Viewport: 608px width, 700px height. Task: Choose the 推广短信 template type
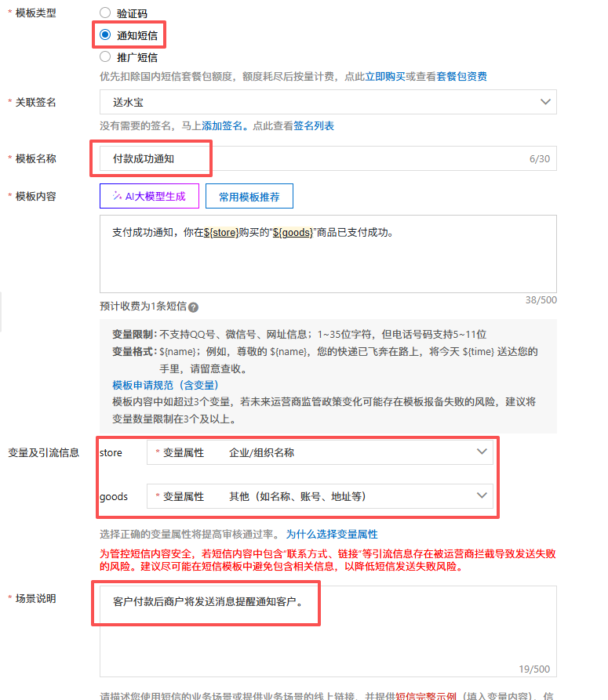(x=105, y=56)
